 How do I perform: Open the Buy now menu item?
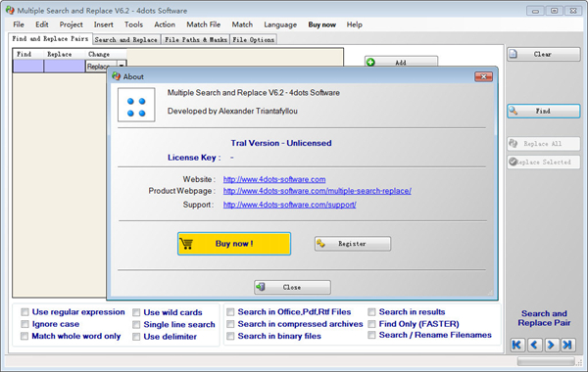(x=322, y=24)
